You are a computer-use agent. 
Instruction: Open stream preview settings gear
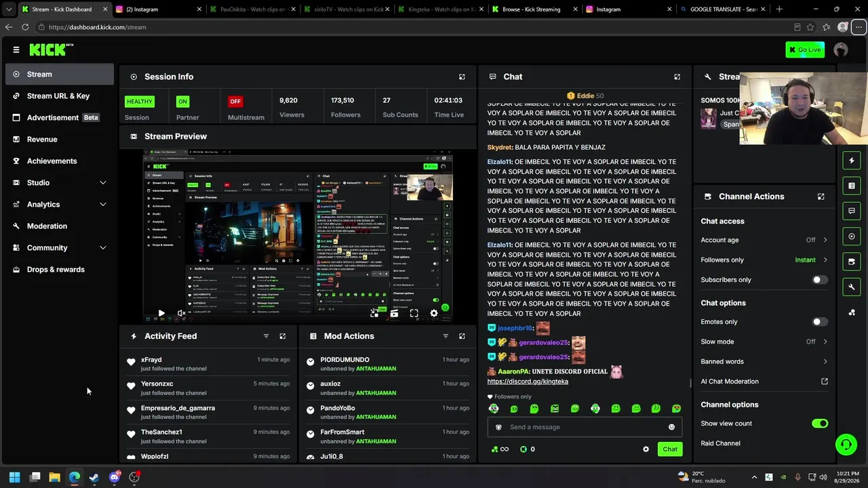(x=434, y=313)
